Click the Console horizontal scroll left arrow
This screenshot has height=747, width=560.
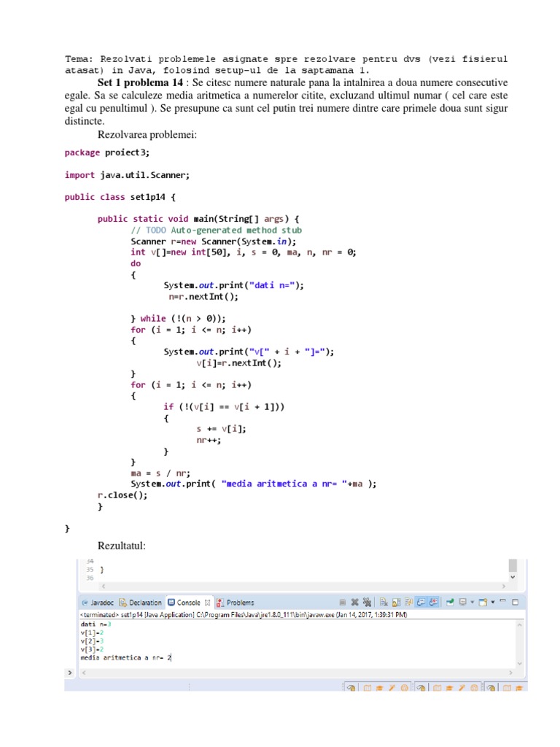[x=84, y=673]
